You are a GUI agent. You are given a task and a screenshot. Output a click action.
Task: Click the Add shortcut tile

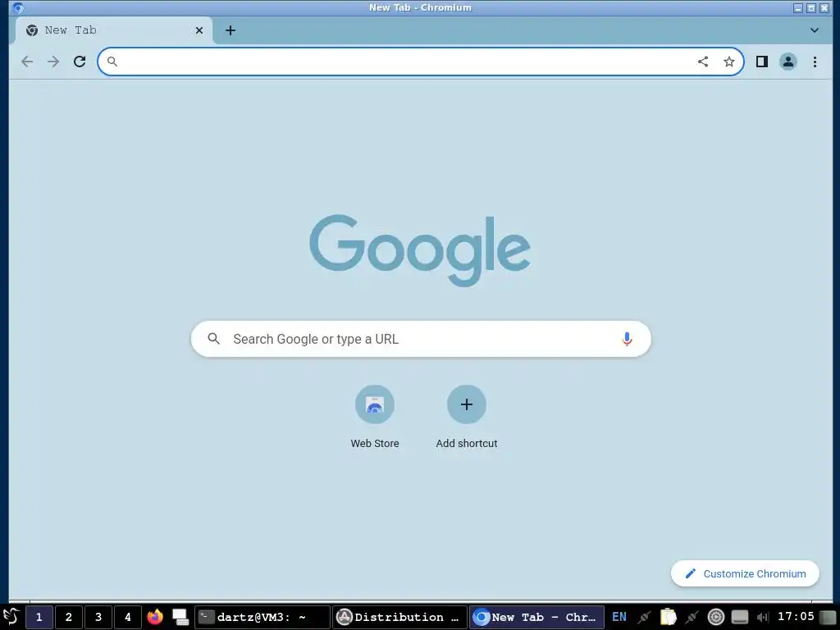467,417
